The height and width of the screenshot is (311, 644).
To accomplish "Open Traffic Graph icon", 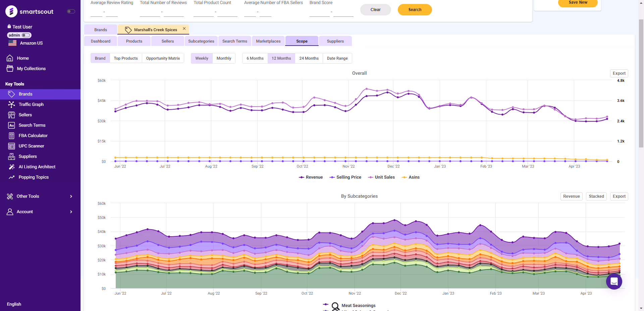I will point(11,104).
